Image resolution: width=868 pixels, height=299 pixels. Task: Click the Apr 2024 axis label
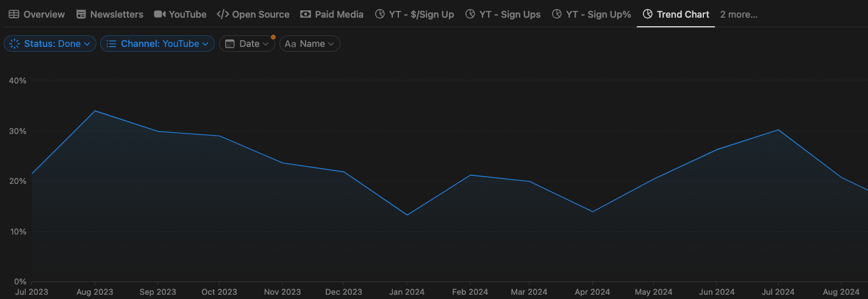(592, 292)
